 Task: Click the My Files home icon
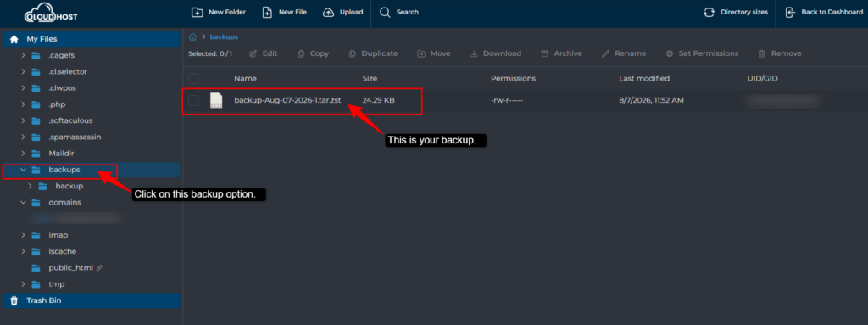click(14, 39)
